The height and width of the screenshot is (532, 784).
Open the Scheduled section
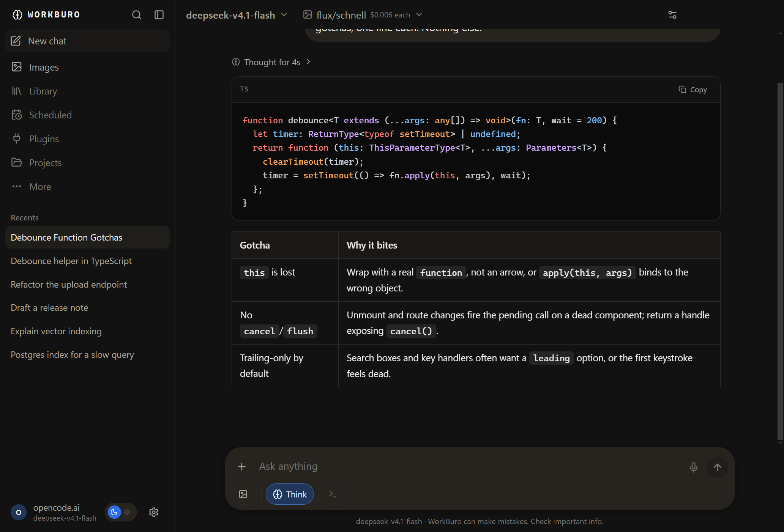pos(87,115)
